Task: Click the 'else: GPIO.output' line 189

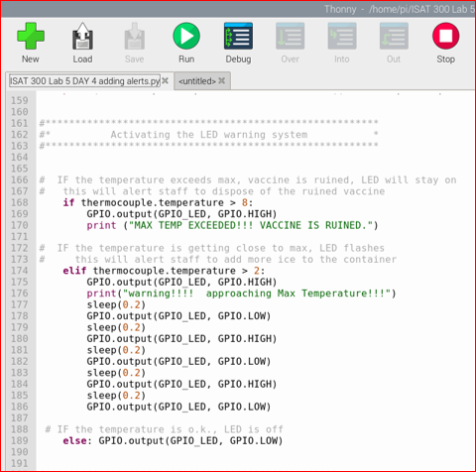Action: [173, 440]
